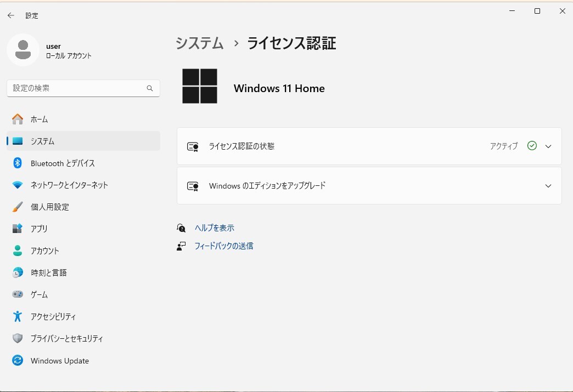This screenshot has width=573, height=392.
Task: Select 時刻と言語 clock icon
Action: click(17, 272)
